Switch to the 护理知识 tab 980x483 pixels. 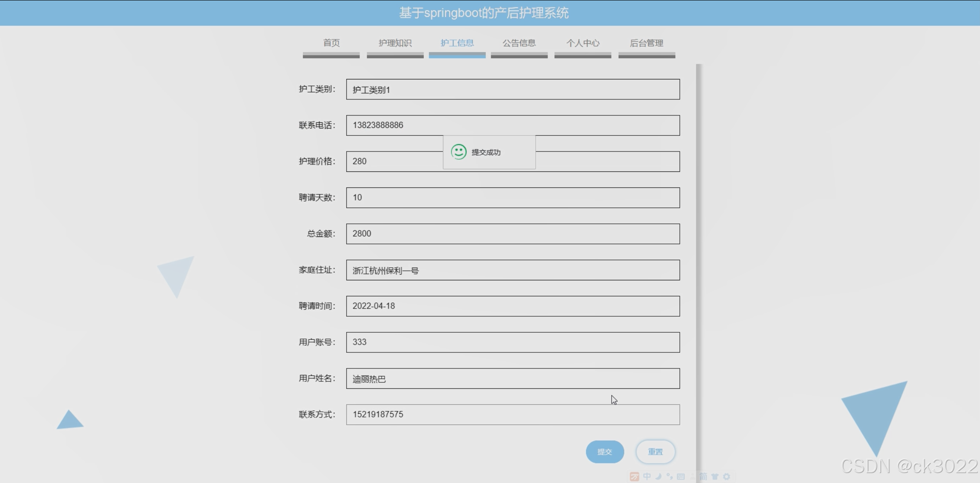[395, 43]
